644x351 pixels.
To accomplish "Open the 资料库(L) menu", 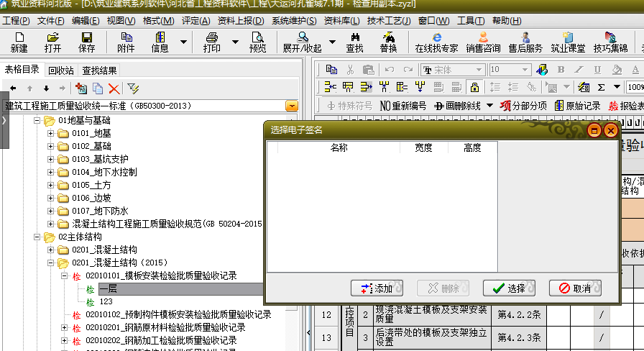I will coord(341,21).
